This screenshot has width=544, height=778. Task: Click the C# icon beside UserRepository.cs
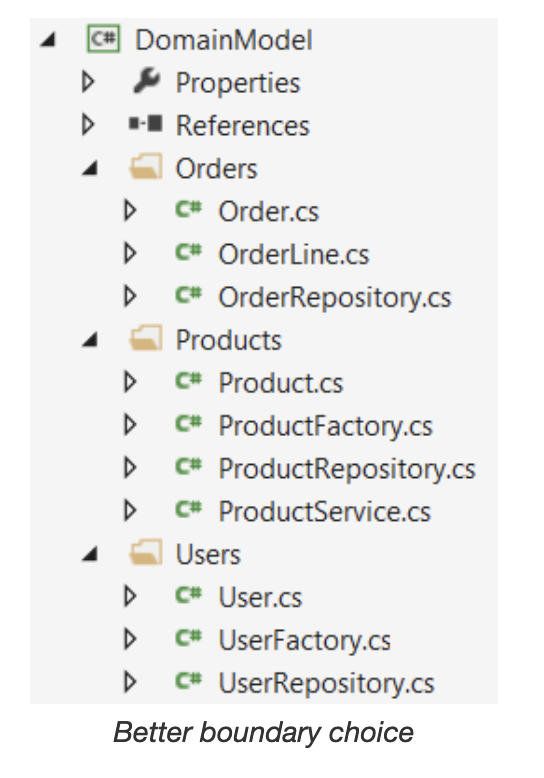pyautogui.click(x=189, y=681)
